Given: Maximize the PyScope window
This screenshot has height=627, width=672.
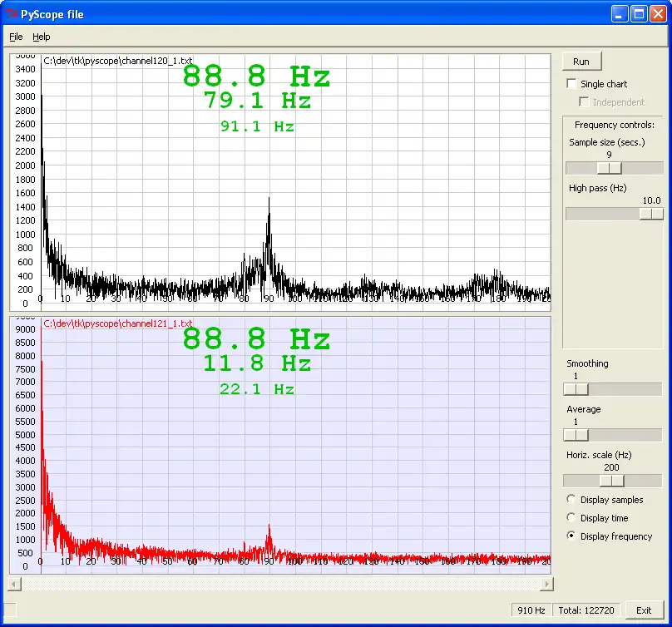Looking at the screenshot, I should click(x=639, y=14).
